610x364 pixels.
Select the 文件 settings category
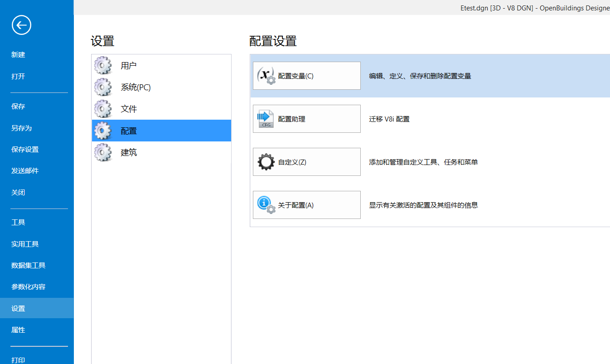[129, 109]
